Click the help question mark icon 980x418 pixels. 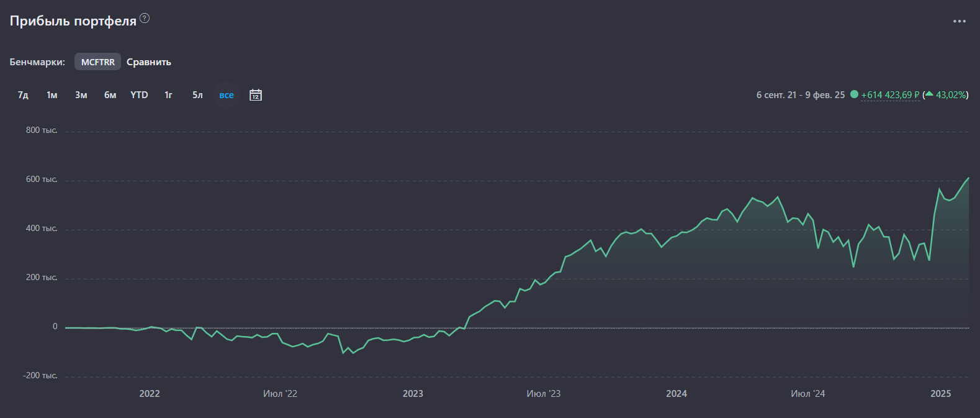pos(145,19)
